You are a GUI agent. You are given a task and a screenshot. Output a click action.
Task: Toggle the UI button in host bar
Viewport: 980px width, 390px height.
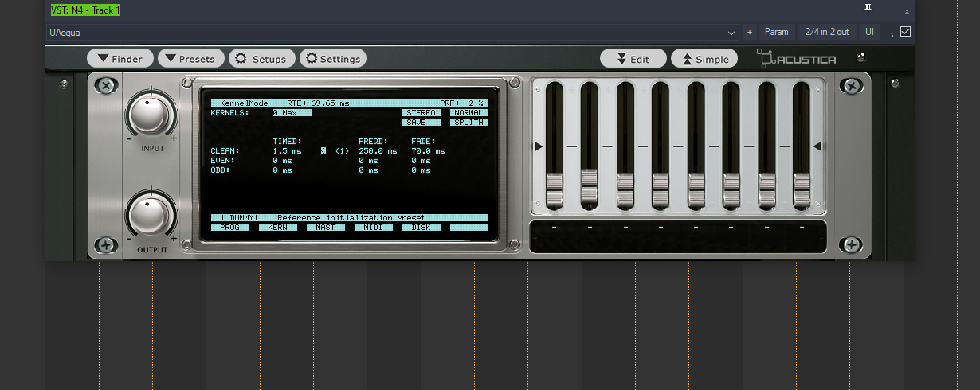[870, 33]
